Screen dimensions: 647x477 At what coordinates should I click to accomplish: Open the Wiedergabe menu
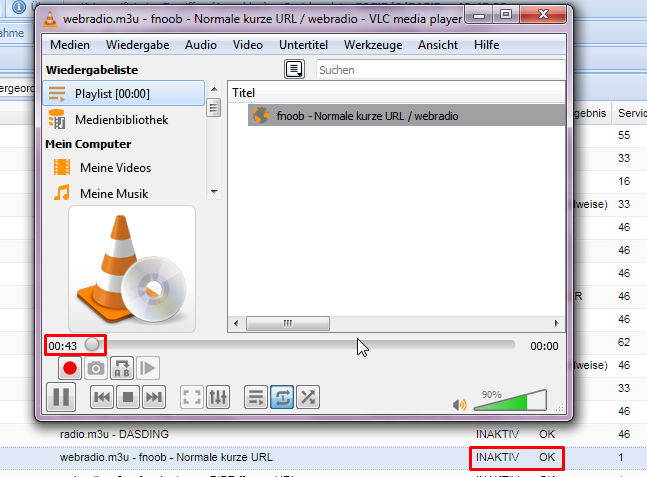[x=137, y=45]
